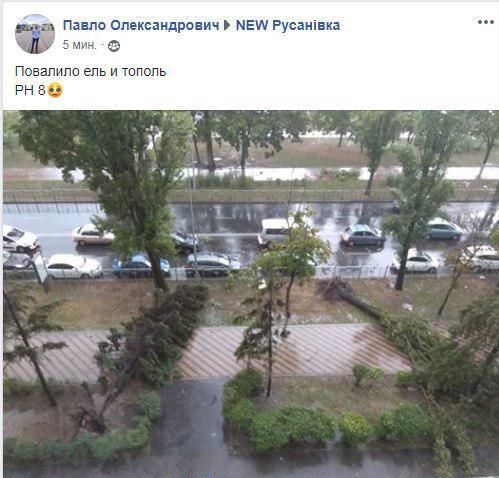The image size is (499, 478).
Task: Click the sad emoji after РН 8
Action: (x=55, y=90)
